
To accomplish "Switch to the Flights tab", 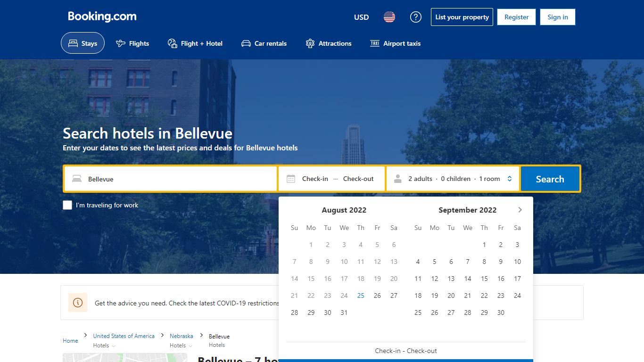I will point(132,43).
